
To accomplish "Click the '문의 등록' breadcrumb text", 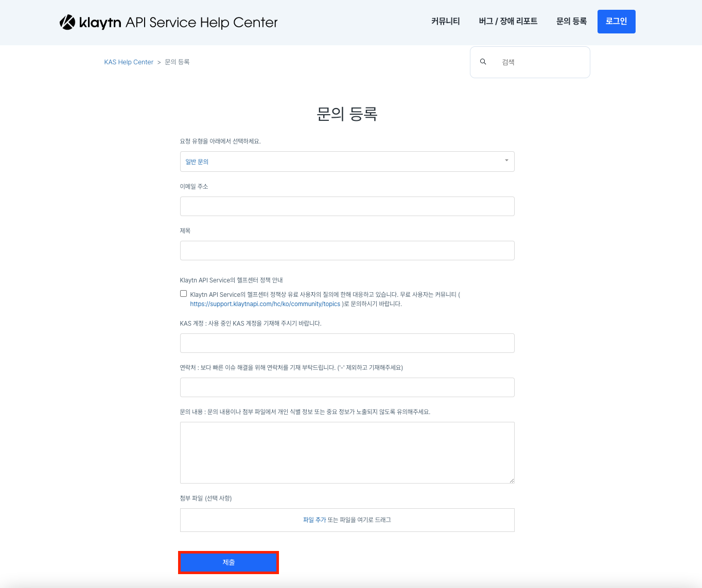I will (x=177, y=62).
